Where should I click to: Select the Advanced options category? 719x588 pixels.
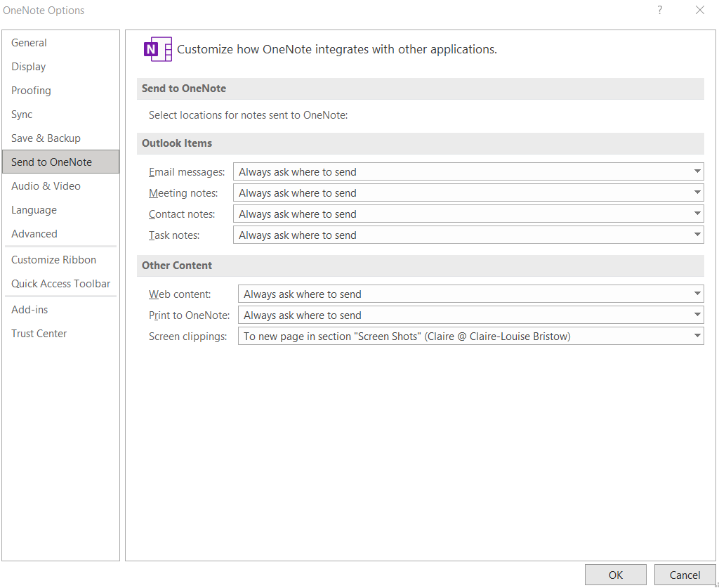34,234
